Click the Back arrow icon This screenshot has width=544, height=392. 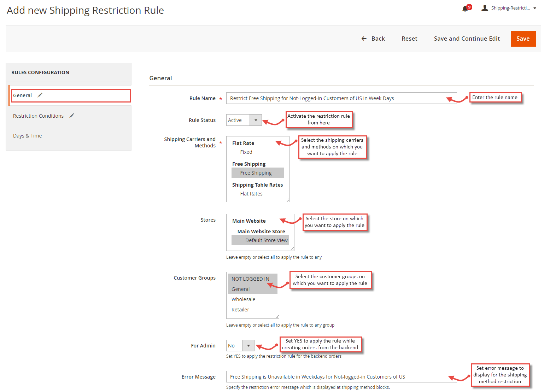click(x=364, y=39)
